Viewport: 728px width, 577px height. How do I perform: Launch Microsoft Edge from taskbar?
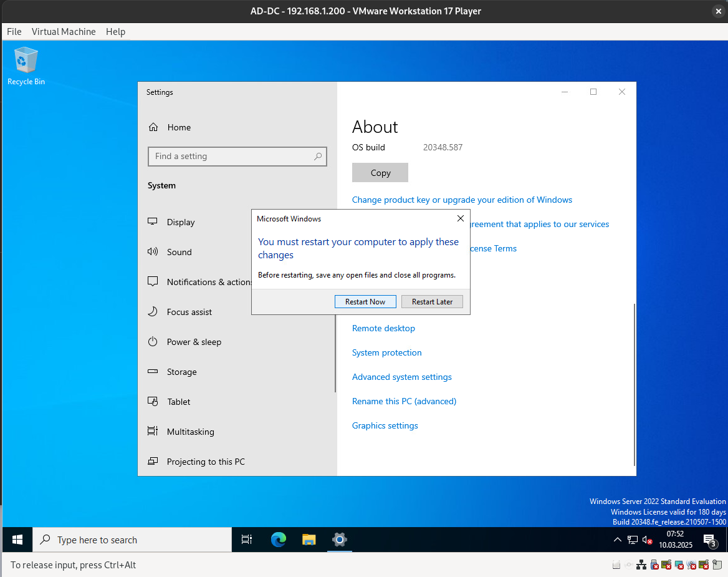coord(278,540)
